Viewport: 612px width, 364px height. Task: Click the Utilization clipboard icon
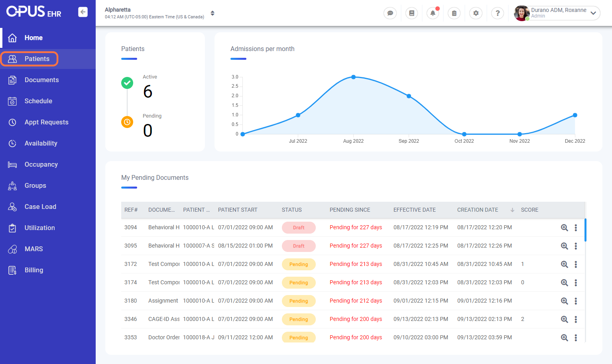(x=12, y=228)
